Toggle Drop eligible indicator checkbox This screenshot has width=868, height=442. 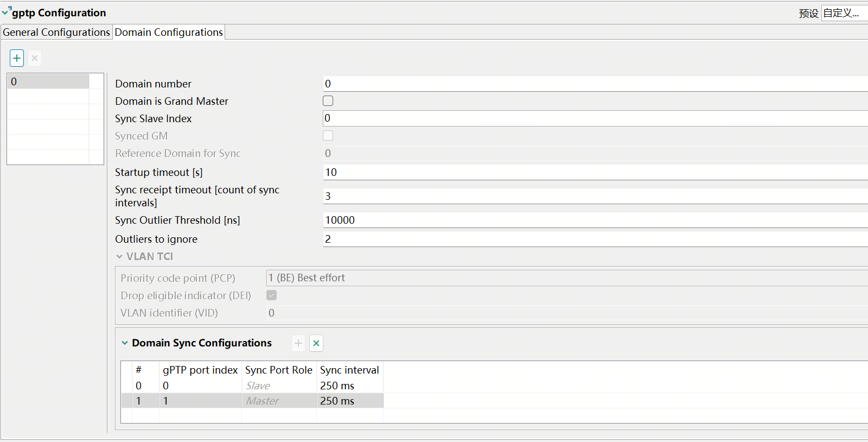click(272, 295)
